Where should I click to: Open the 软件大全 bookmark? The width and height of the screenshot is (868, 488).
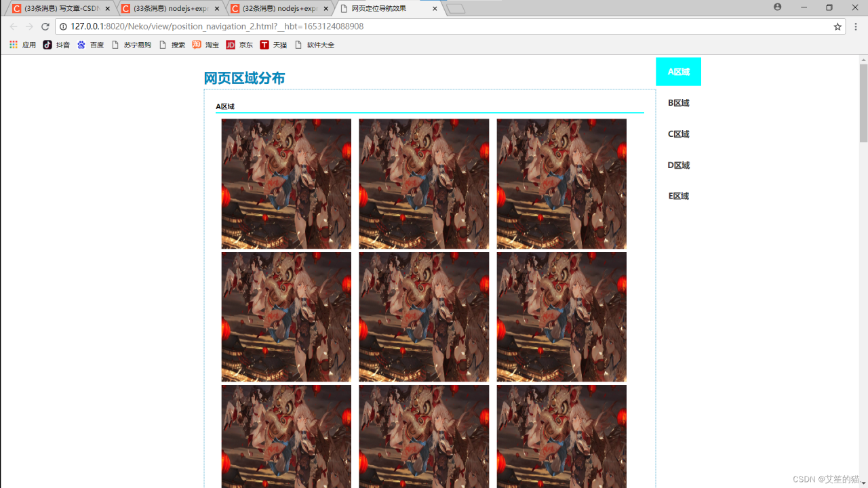point(314,45)
